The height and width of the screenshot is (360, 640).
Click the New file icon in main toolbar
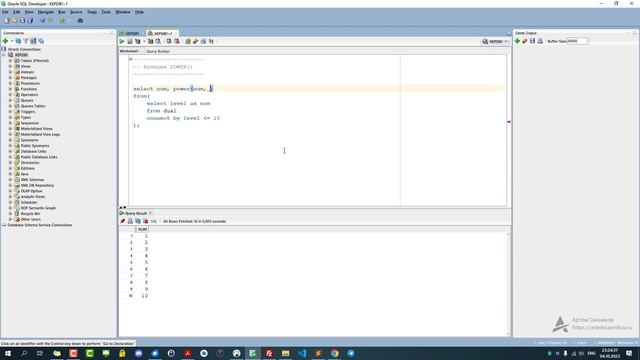coord(7,20)
